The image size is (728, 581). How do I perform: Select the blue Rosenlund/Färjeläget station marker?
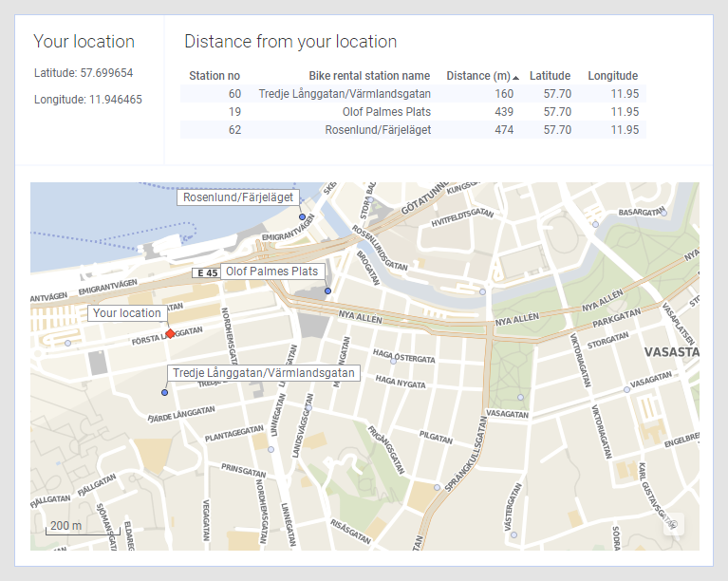coord(302,217)
